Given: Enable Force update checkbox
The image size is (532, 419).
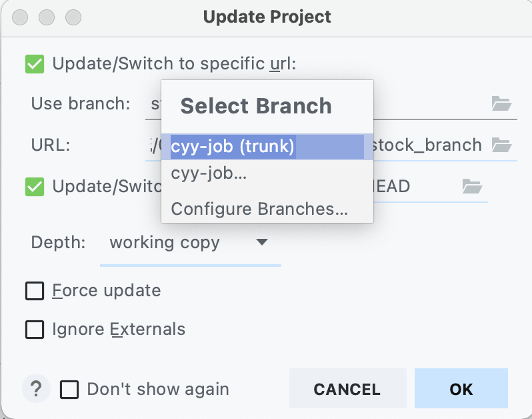Looking at the screenshot, I should pyautogui.click(x=35, y=291).
